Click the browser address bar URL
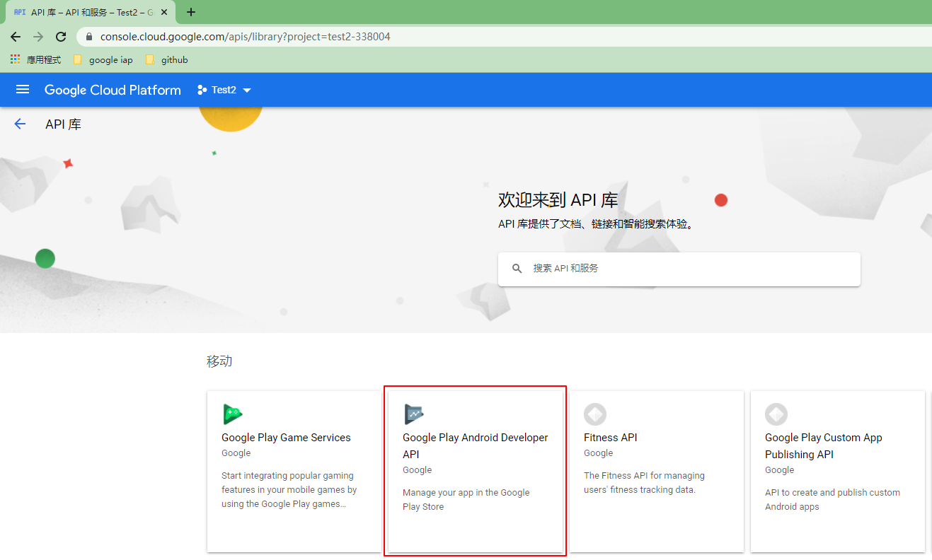The image size is (932, 560). click(x=245, y=37)
